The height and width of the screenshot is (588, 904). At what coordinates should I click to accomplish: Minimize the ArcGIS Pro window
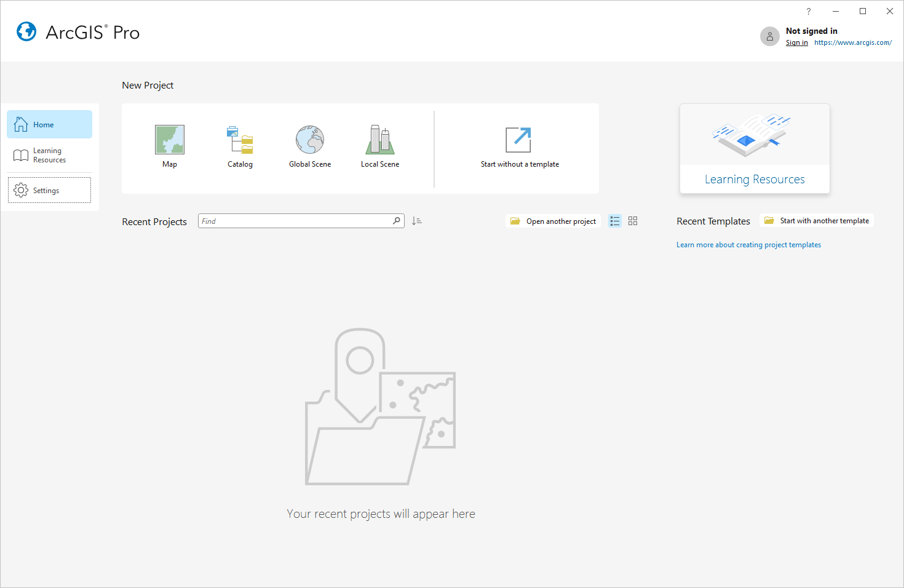pyautogui.click(x=836, y=11)
